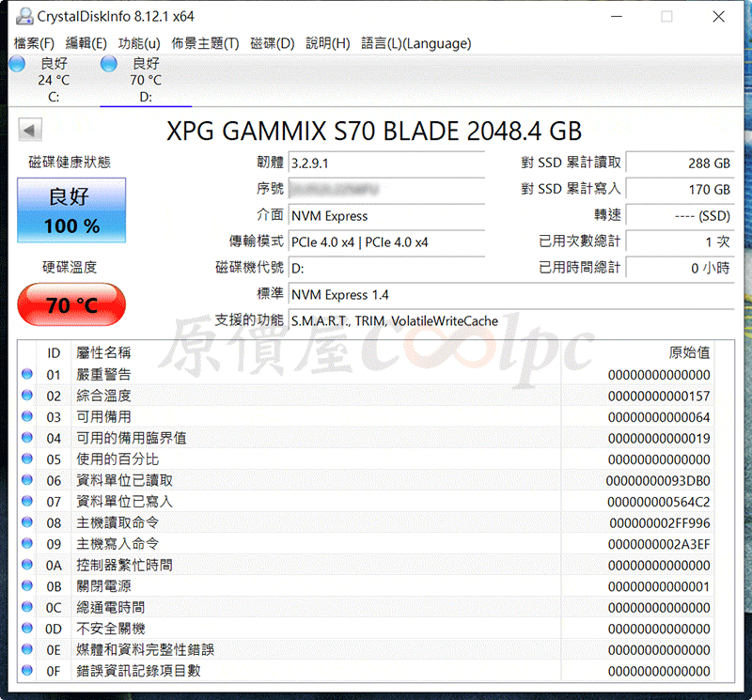Click raw value 0000000000157
The height and width of the screenshot is (700, 752).
click(x=659, y=396)
